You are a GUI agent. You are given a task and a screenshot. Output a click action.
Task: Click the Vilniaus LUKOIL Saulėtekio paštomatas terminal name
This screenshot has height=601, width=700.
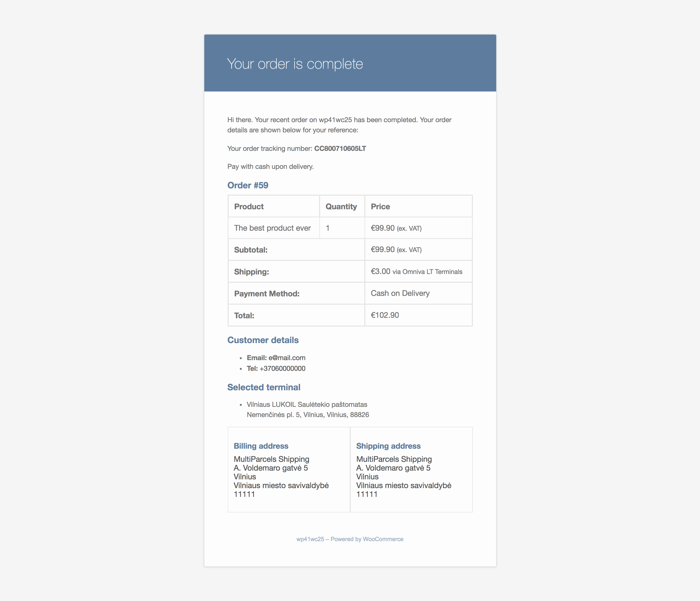[x=307, y=404]
